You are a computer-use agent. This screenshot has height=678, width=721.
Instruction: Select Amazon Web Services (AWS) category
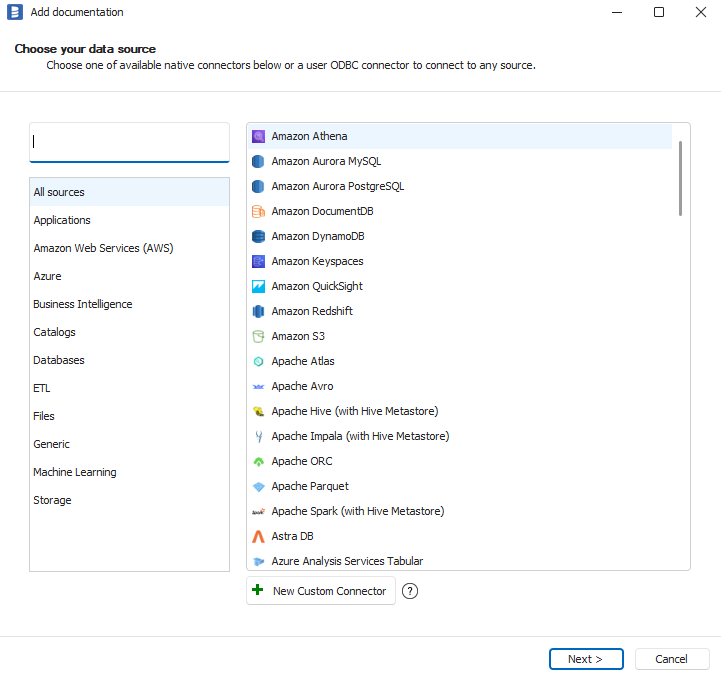(96, 248)
